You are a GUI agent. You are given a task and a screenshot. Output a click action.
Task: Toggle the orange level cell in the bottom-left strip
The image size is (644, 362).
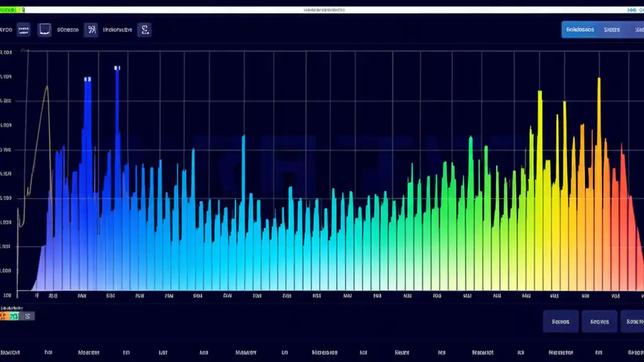(x=4, y=316)
